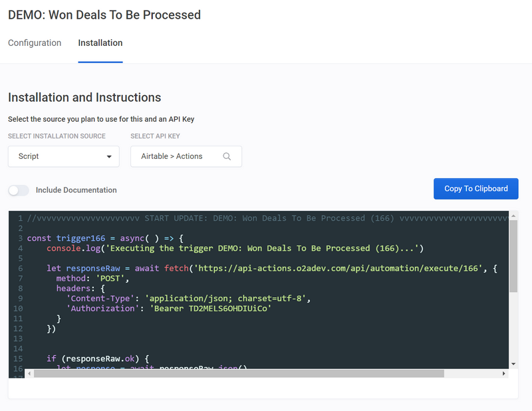Open the Script installation source dropdown
The image size is (532, 411).
(63, 156)
